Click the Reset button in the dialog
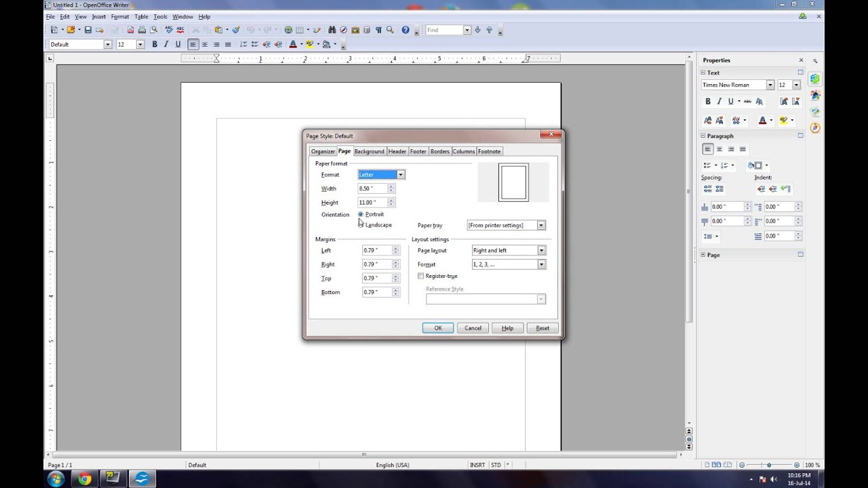 542,328
